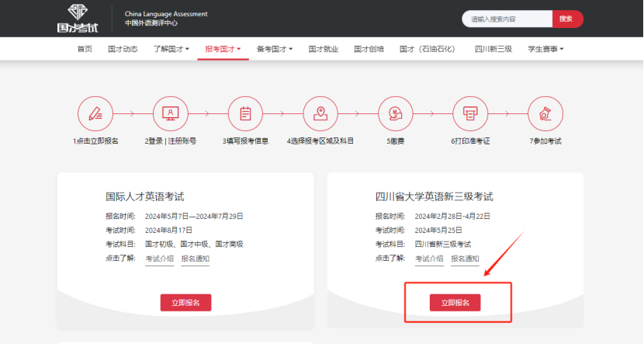Open the 四川新三级 menu item
The image size is (644, 344).
pyautogui.click(x=493, y=49)
